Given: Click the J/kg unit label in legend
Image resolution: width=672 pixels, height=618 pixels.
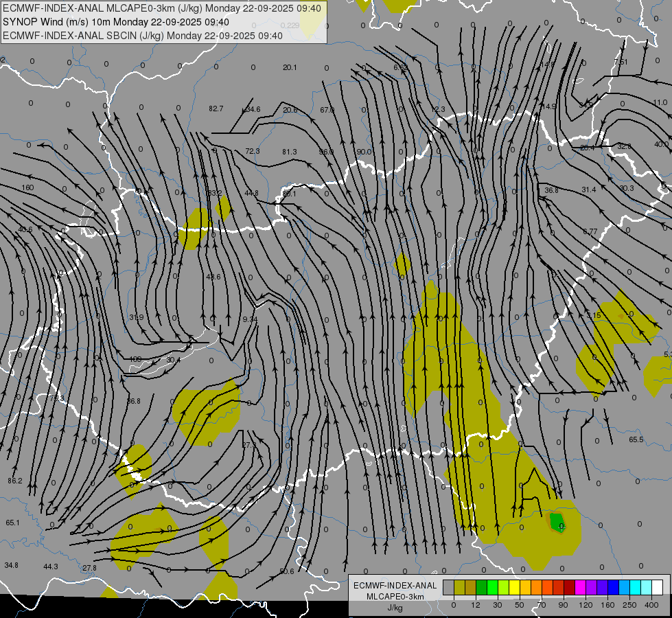Looking at the screenshot, I should (395, 608).
